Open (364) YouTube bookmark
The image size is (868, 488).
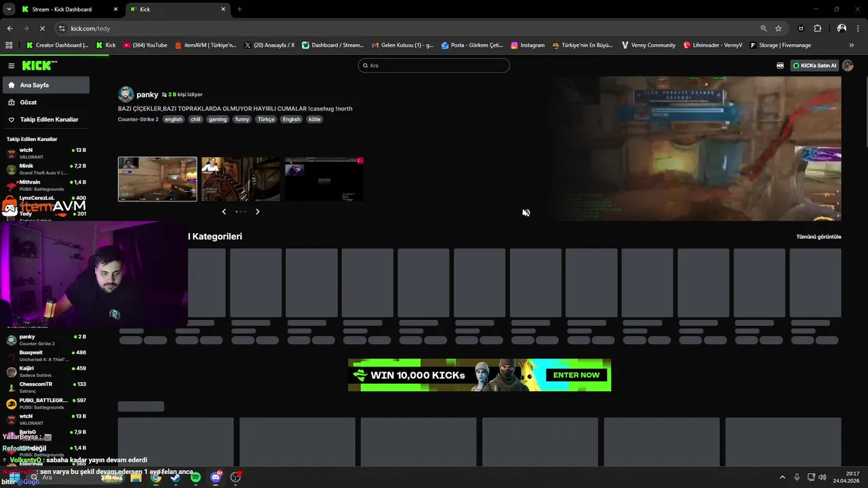coord(145,45)
